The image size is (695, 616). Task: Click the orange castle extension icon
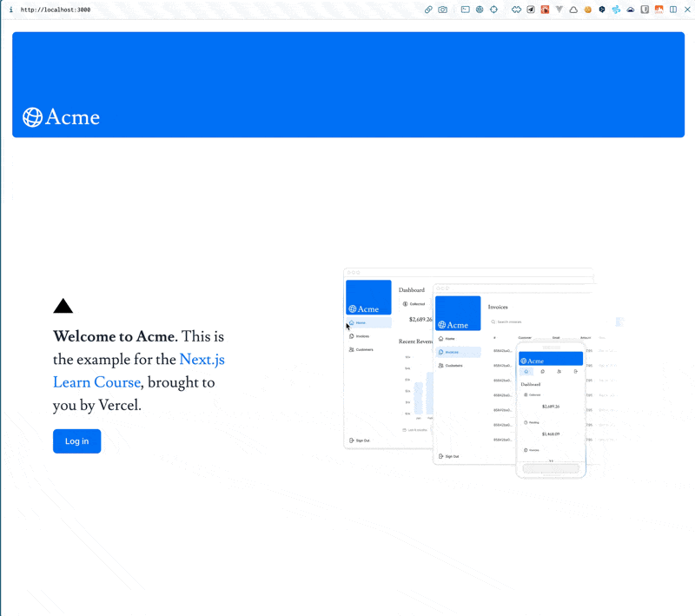pyautogui.click(x=659, y=10)
